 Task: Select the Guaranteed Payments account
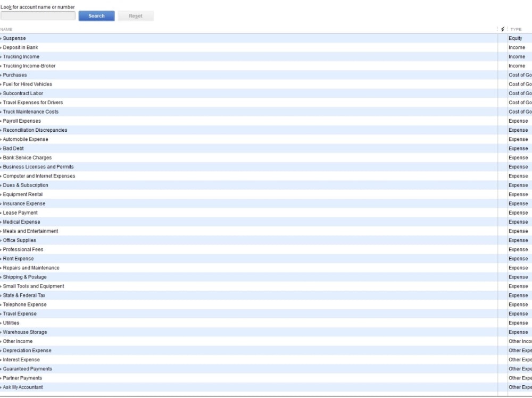tap(28, 369)
